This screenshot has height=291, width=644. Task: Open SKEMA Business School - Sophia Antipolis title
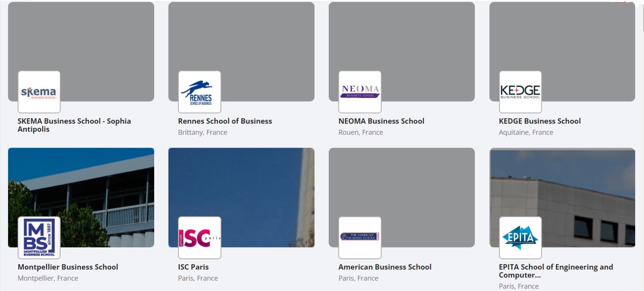(x=74, y=125)
